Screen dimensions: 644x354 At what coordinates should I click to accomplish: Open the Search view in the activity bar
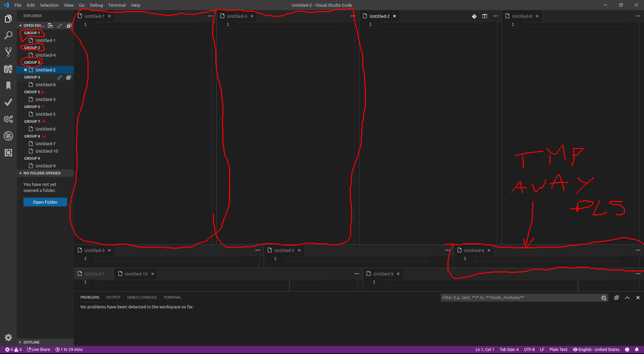point(8,35)
